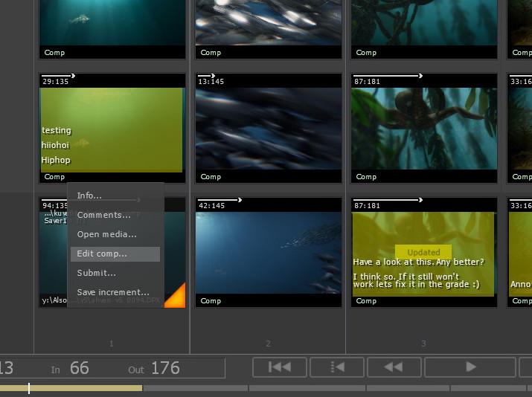Click column number 2 label
Image resolution: width=532 pixels, height=397 pixels.
[x=268, y=343]
